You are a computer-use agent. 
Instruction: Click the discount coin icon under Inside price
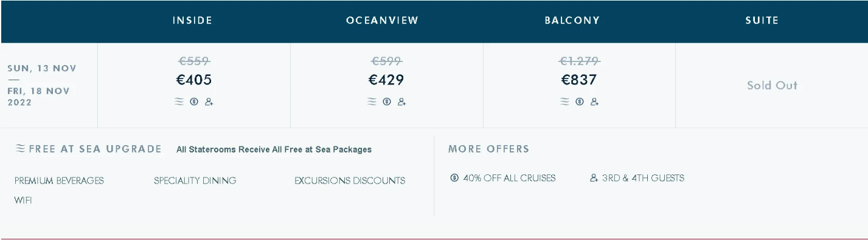pyautogui.click(x=194, y=102)
